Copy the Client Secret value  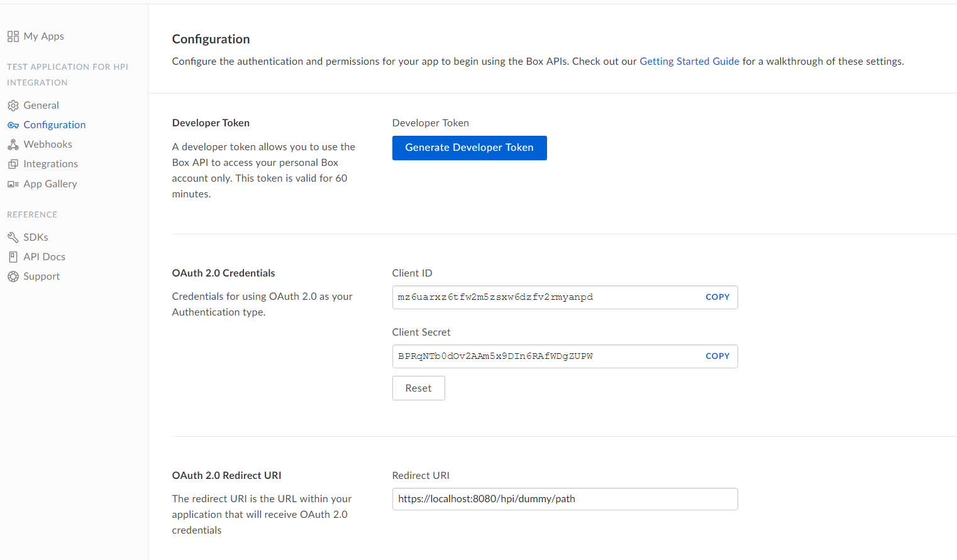(x=717, y=356)
